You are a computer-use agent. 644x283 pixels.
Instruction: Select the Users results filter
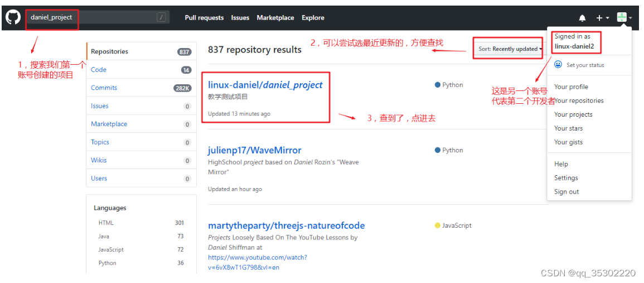tap(141, 178)
